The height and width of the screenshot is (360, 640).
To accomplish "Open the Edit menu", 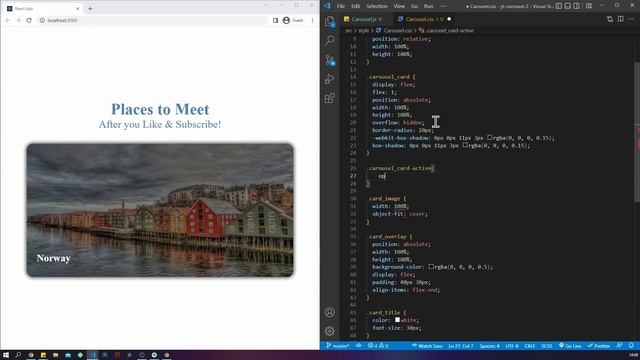I will pyautogui.click(x=356, y=6).
